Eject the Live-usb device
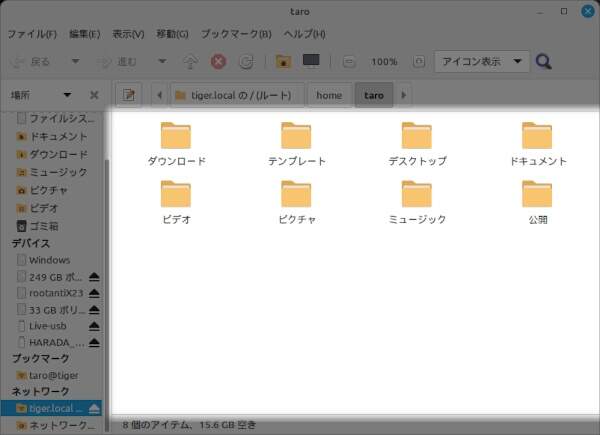Viewport: 600px width, 435px height. point(94,326)
